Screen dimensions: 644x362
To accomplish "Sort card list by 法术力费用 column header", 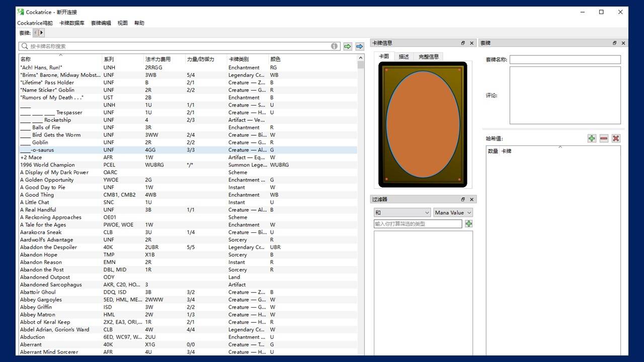I will coord(165,59).
